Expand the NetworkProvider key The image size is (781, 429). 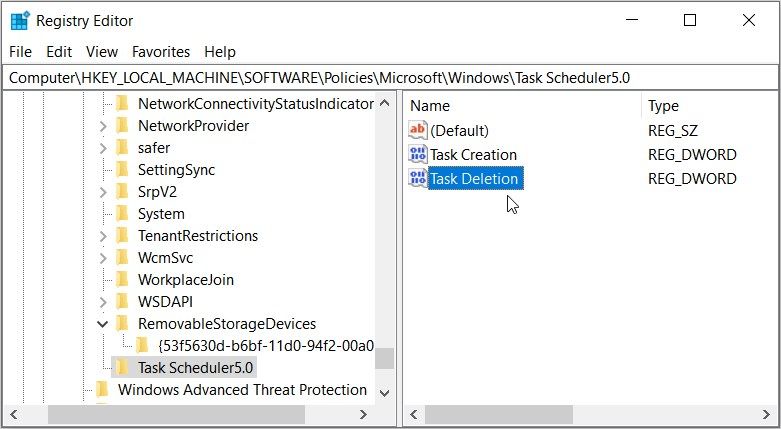(x=102, y=126)
